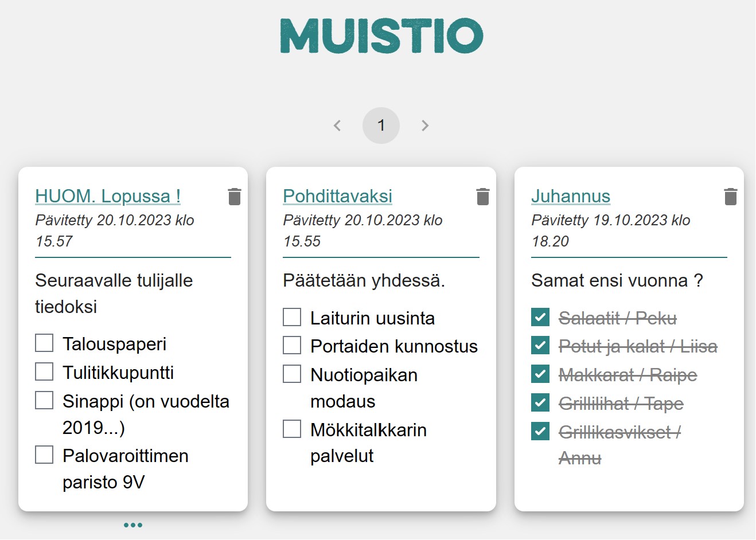The height and width of the screenshot is (540, 756).
Task: Uncheck the Salaatit / Peku item
Action: (x=540, y=317)
